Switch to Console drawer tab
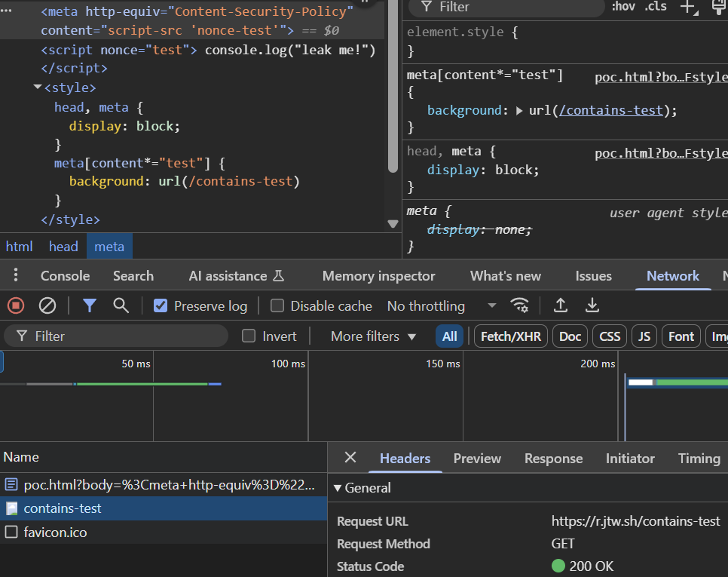The height and width of the screenshot is (577, 728). point(65,276)
